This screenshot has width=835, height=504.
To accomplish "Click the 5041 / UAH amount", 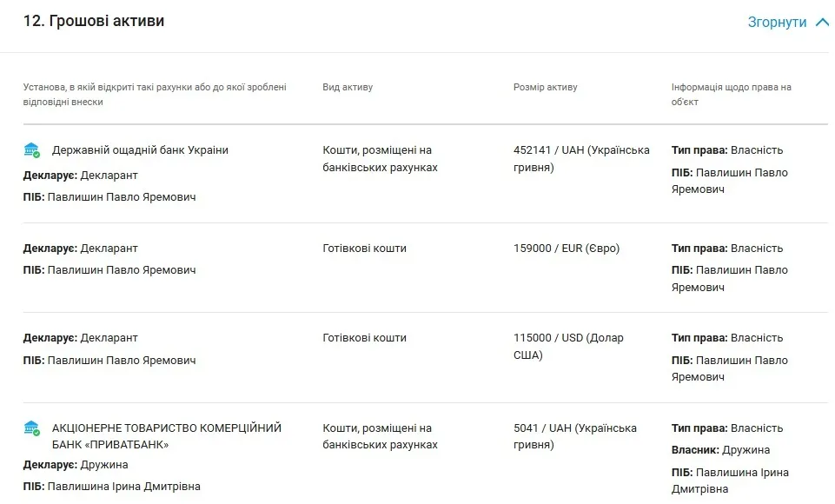I will 575,436.
